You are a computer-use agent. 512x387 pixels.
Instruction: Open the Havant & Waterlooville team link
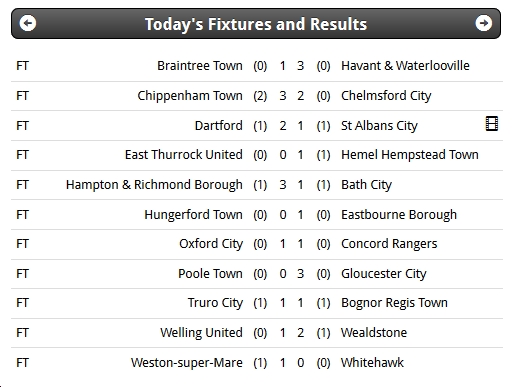(x=405, y=66)
